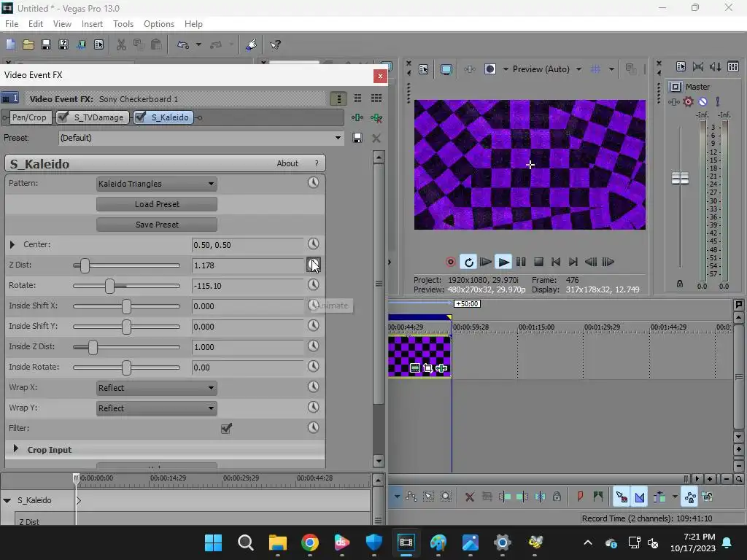Toggle Automatic Crossfades button

click(640, 497)
